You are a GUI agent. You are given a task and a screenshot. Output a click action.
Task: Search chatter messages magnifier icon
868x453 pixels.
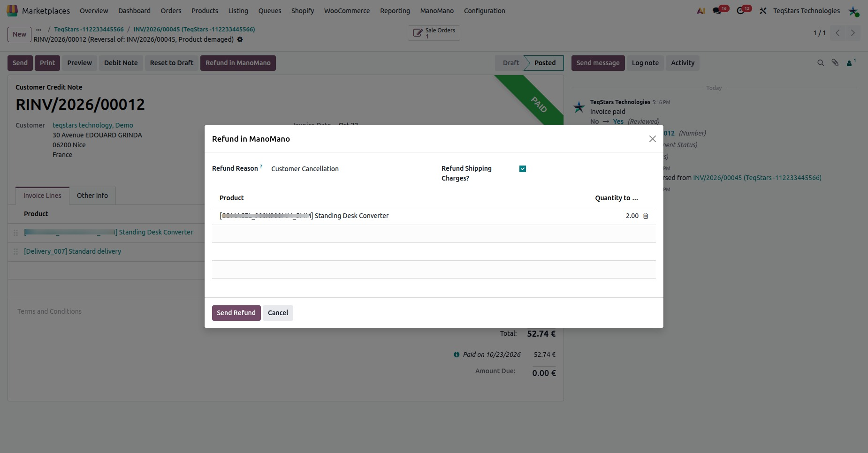coord(821,63)
